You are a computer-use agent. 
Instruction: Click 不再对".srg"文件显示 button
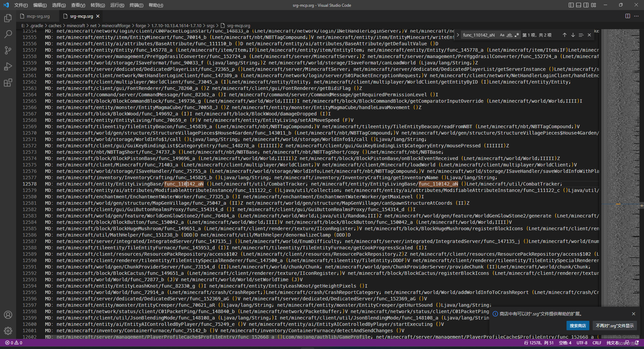614,326
